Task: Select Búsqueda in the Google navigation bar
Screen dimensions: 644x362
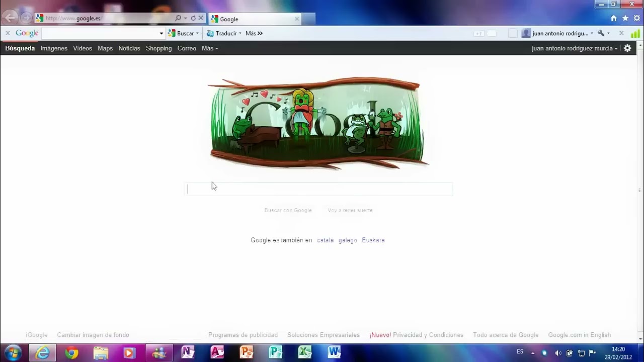Action: tap(20, 48)
